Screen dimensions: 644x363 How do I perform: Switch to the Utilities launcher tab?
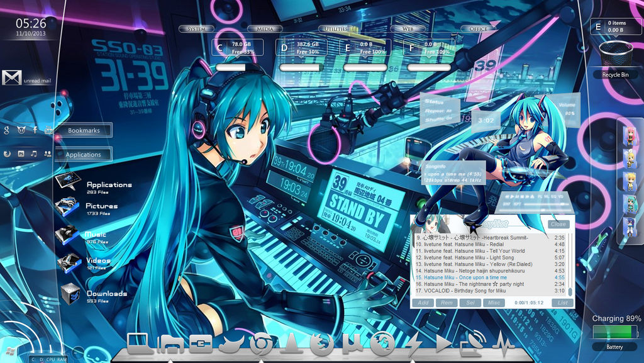pyautogui.click(x=336, y=29)
